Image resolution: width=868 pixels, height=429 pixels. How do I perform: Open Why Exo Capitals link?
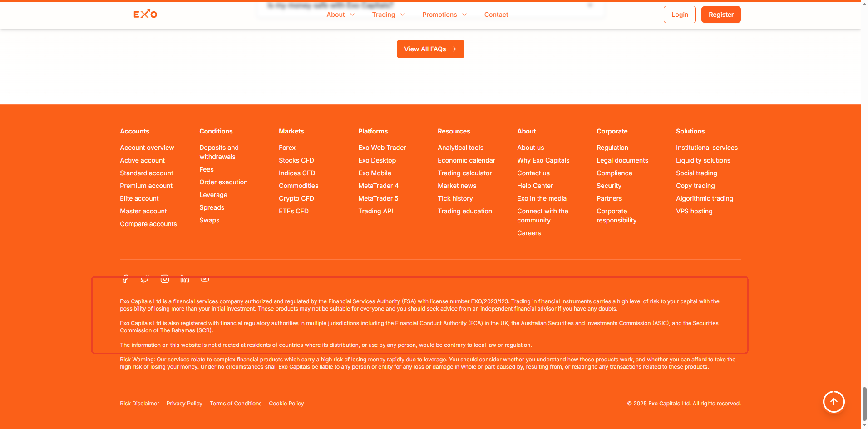[543, 160]
